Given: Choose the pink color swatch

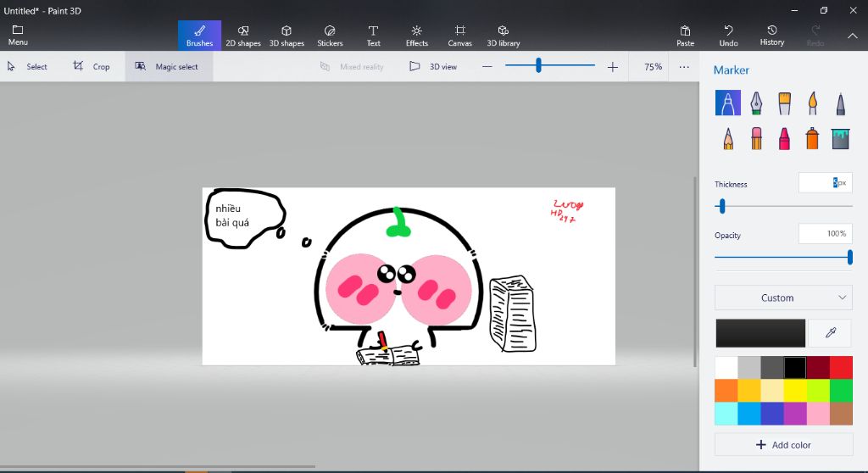Looking at the screenshot, I should tap(818, 414).
